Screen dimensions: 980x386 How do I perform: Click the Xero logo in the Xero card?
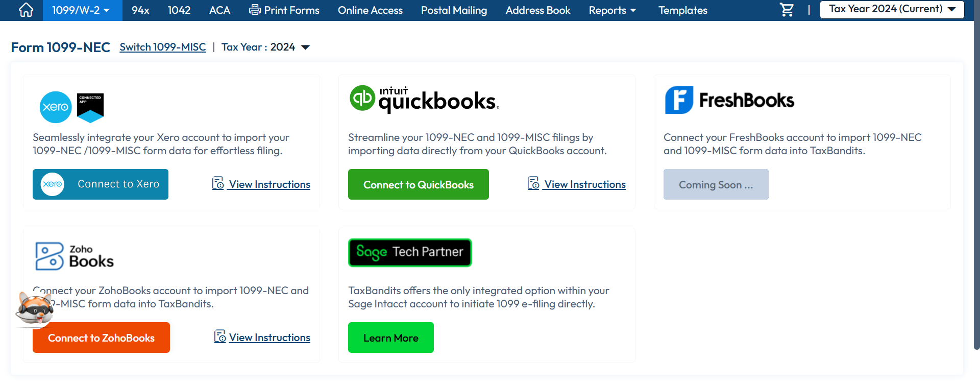point(56,107)
